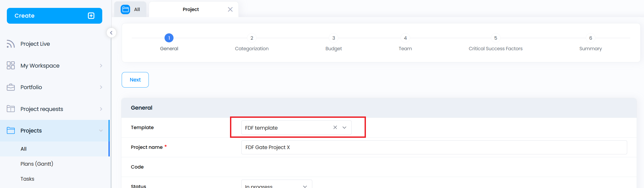The image size is (644, 188).
Task: Expand the Portfolio submenu
Action: 101,87
